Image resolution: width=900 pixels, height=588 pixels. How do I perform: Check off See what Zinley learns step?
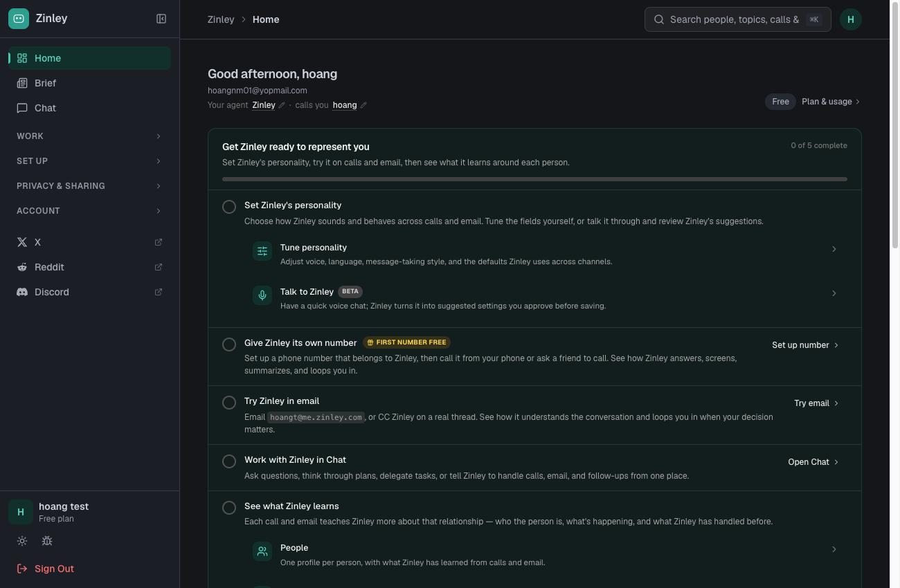coord(229,508)
